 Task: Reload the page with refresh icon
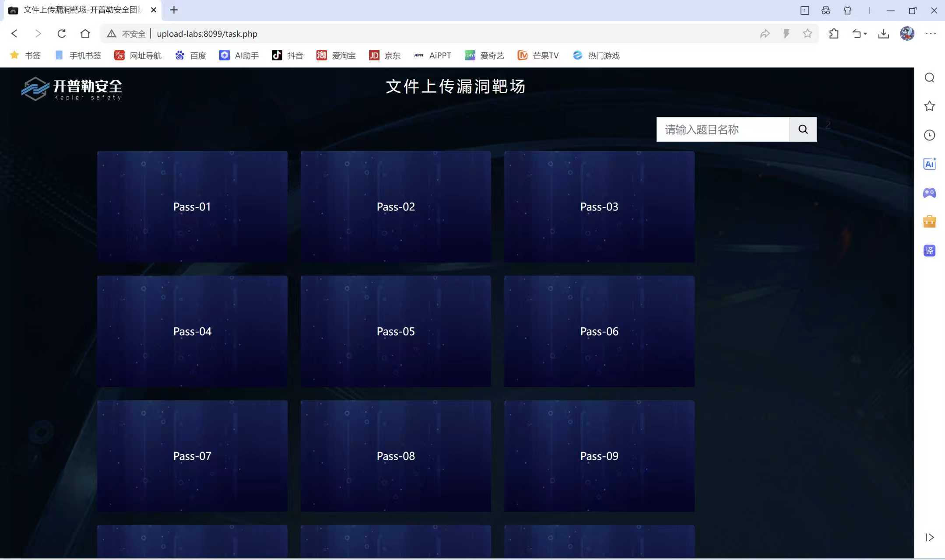[x=62, y=34]
